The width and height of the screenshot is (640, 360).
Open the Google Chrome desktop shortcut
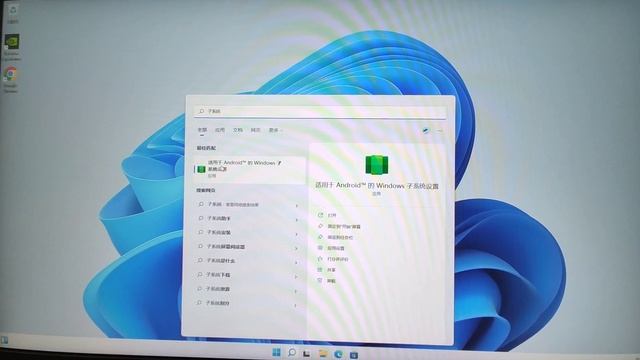point(11,79)
